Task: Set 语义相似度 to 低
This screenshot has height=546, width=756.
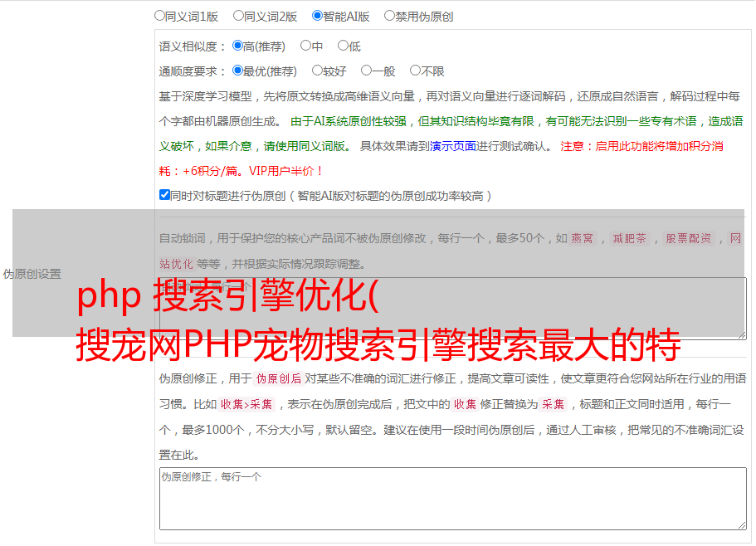Action: tap(343, 46)
